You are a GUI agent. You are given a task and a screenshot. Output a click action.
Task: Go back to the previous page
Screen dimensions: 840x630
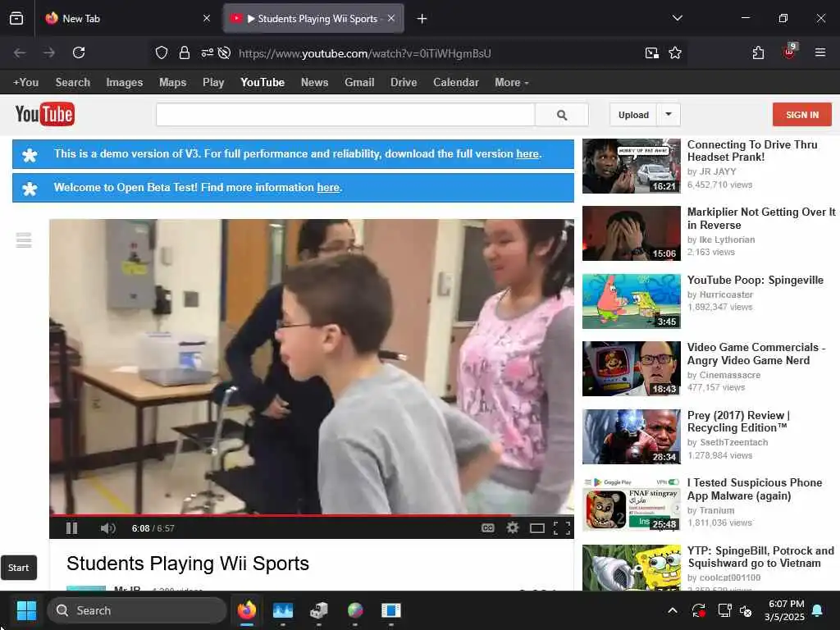pos(20,52)
